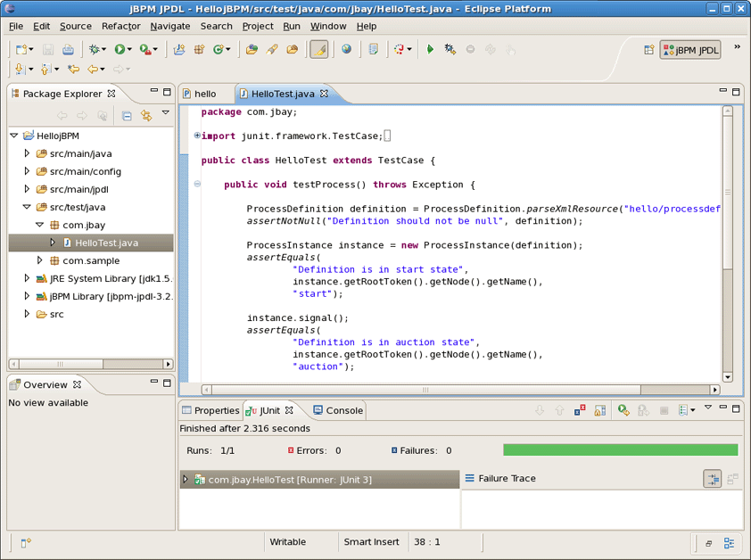
Task: Click Rerun Test icon in JUnit view
Action: click(623, 410)
